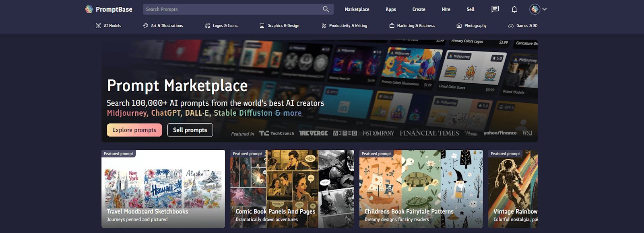Click the Featured prompt badge on Vintage Rainbow

[505, 153]
